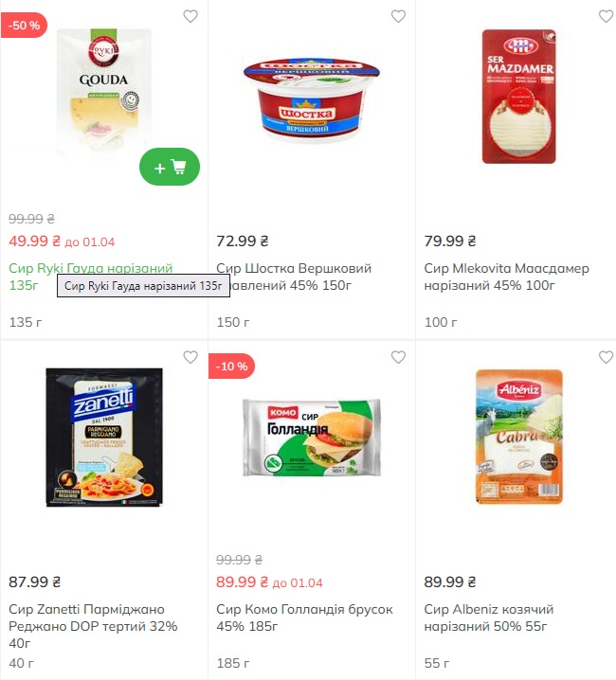Click the -10 % discount badge
The height and width of the screenshot is (680, 616).
pyautogui.click(x=231, y=366)
